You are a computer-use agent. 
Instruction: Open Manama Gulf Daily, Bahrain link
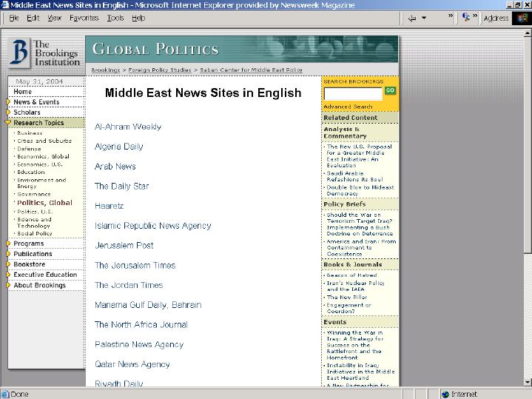click(148, 305)
